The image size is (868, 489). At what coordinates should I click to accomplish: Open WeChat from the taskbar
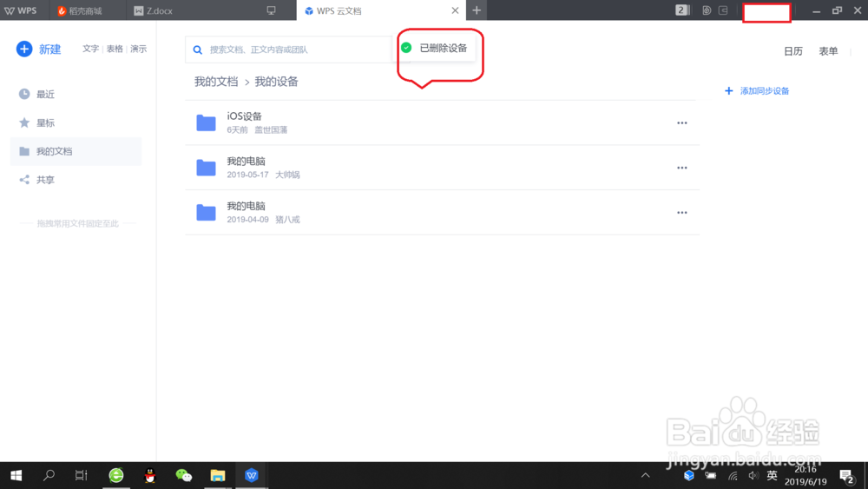point(184,475)
